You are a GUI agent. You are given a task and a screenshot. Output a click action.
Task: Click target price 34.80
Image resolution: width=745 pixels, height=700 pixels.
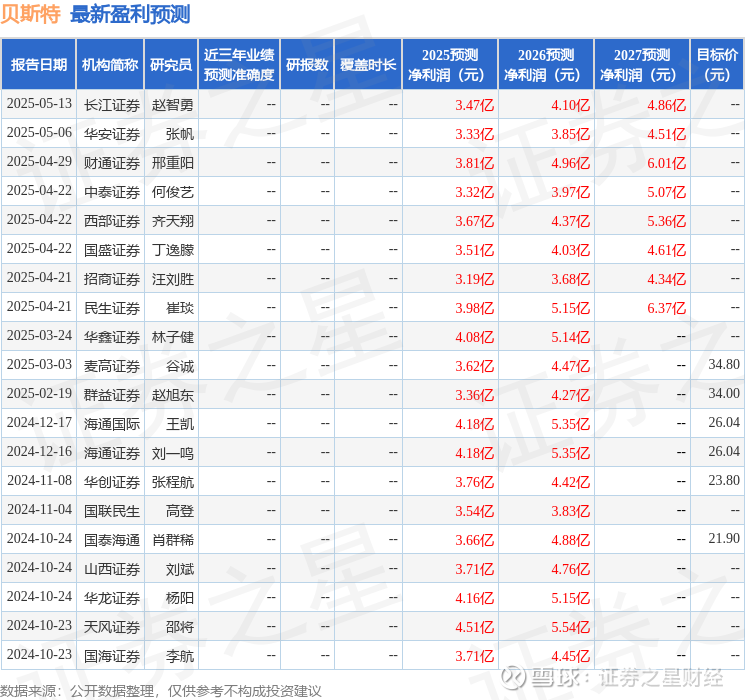point(724,364)
